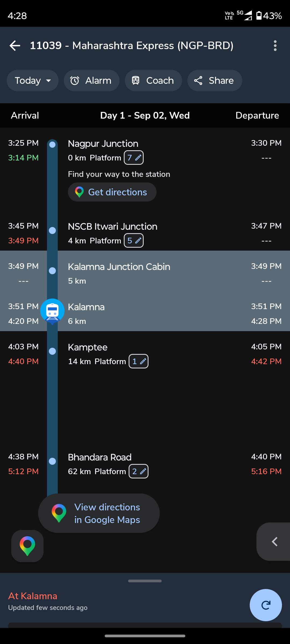Tap the Alarm clock button
The height and width of the screenshot is (644, 290).
pos(91,80)
